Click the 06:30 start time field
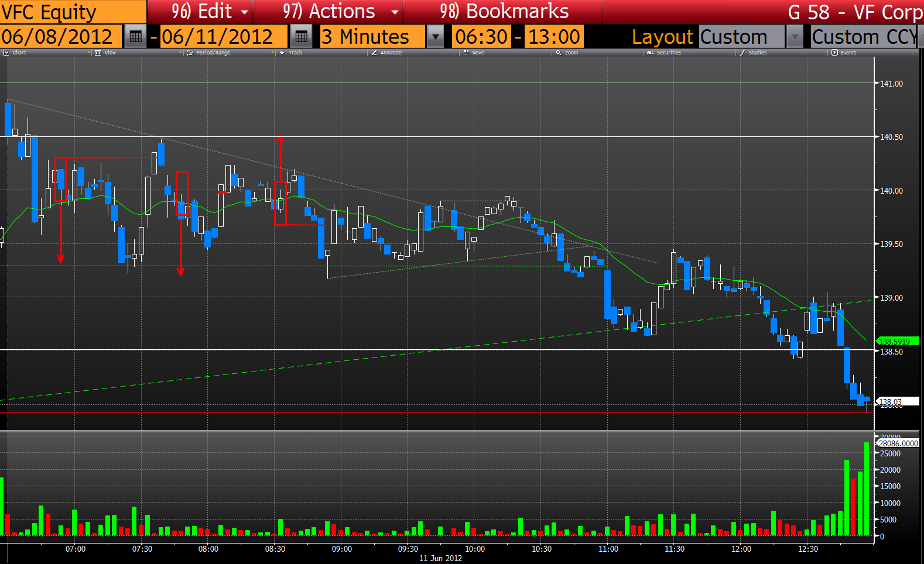The width and height of the screenshot is (924, 564). point(481,36)
